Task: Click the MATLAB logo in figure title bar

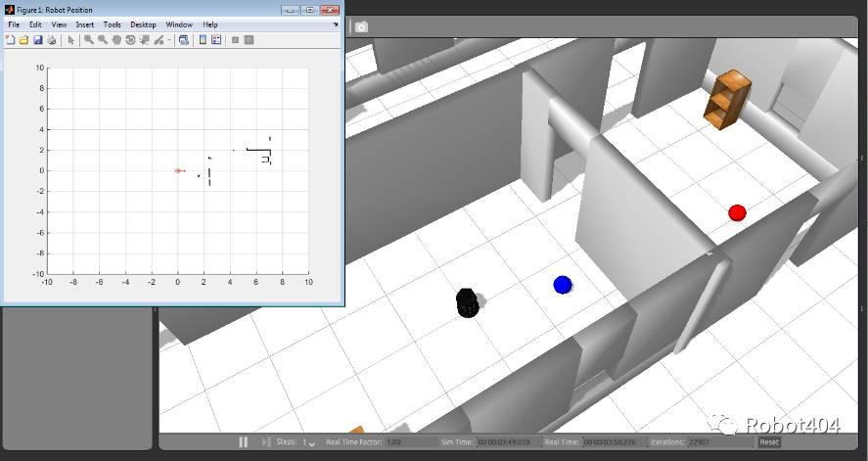Action: tap(10, 10)
